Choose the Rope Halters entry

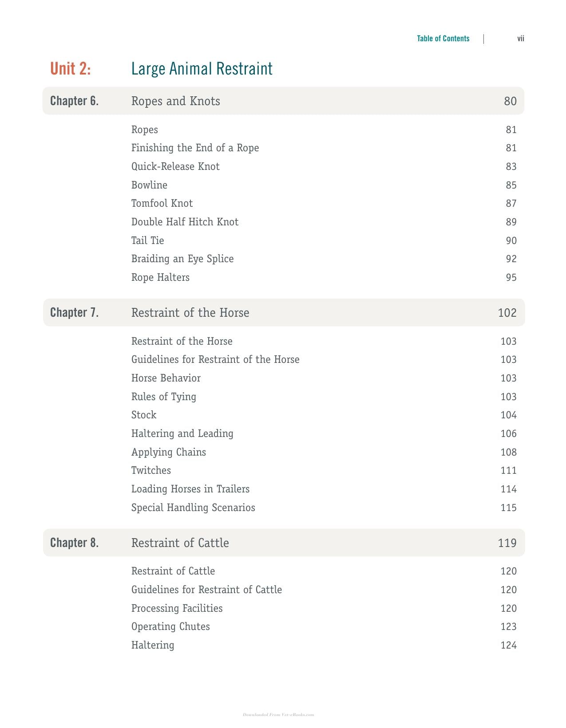click(160, 277)
